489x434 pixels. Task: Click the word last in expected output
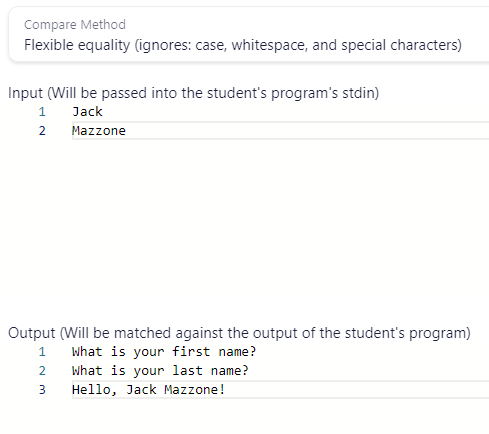point(187,371)
